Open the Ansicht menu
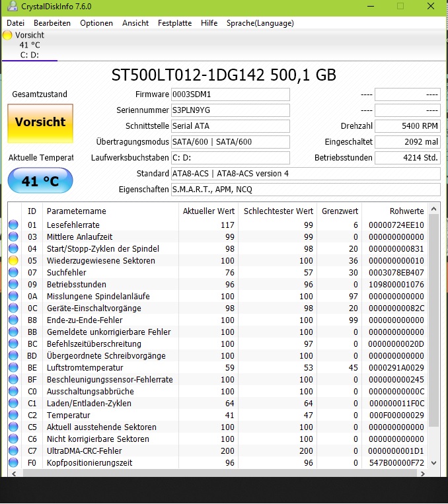This screenshot has height=504, width=448. [x=135, y=23]
